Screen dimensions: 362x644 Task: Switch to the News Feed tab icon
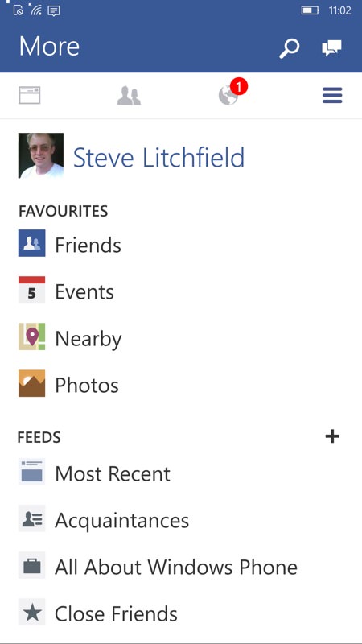[x=30, y=95]
